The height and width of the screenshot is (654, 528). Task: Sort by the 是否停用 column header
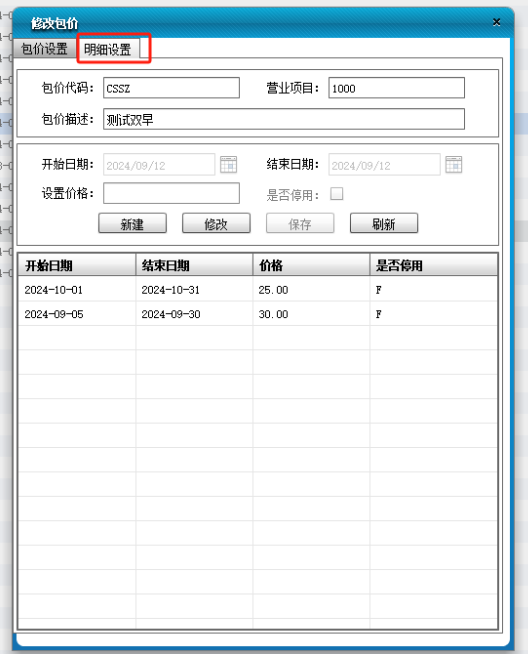433,265
